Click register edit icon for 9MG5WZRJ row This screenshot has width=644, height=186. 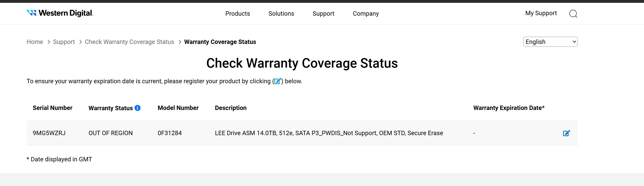(x=567, y=133)
